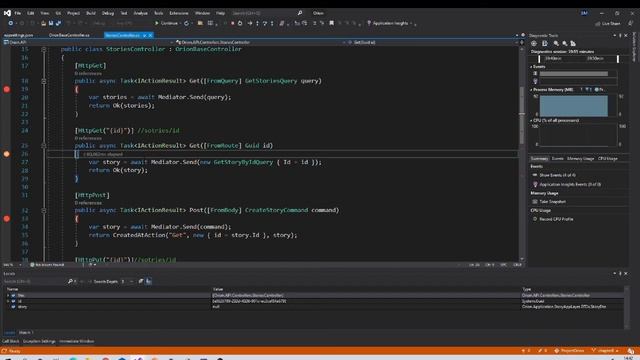Screen dimensions: 640x360
Task: Click the Save All icon in toolbar
Action: click(58, 23)
